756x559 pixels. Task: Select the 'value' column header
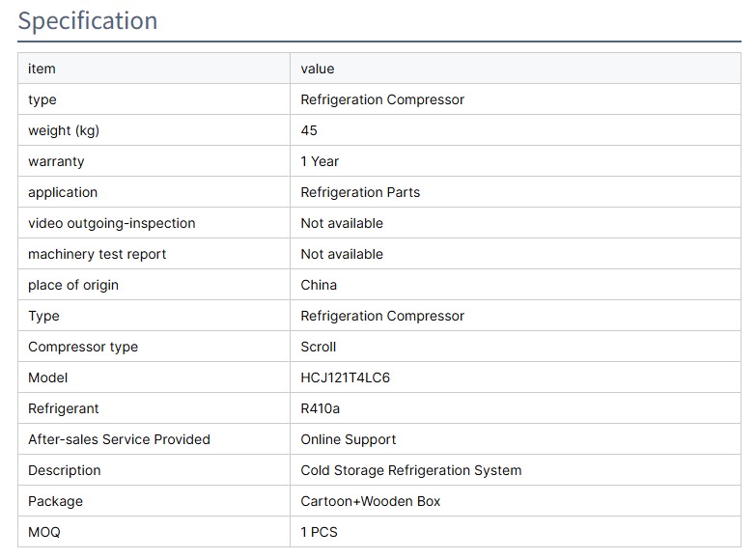point(318,69)
